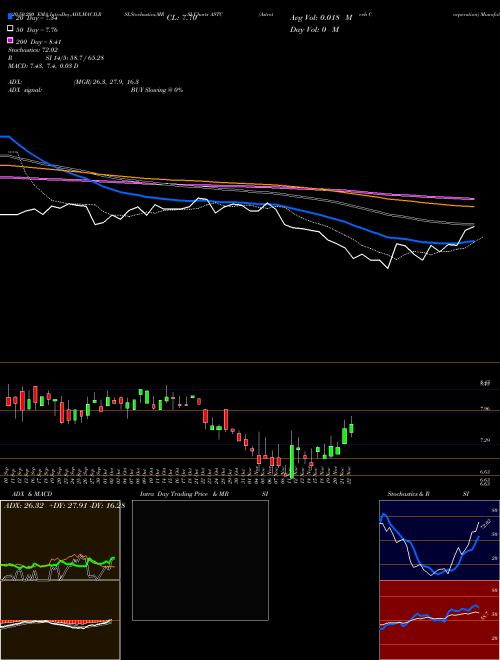Image resolution: width=500 pixels, height=660 pixels.
Task: Click the last green candlestick on the price chart
Action: [x=351, y=428]
